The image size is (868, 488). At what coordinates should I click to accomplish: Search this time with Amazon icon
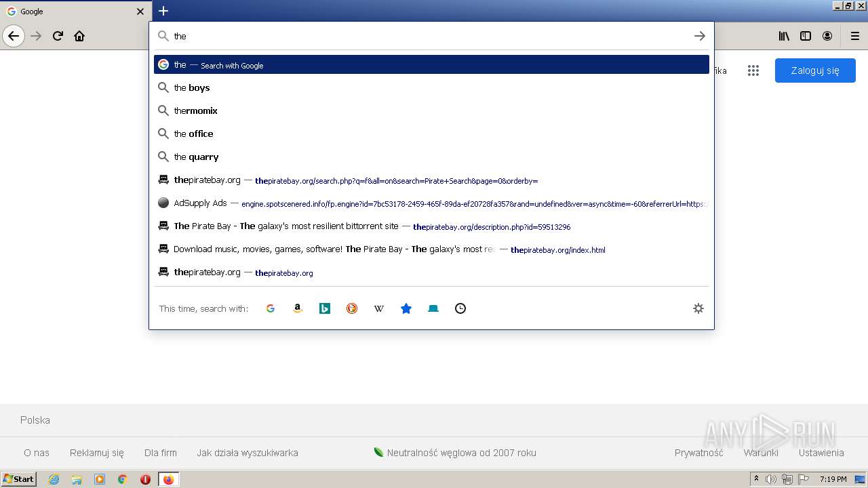[x=298, y=308]
